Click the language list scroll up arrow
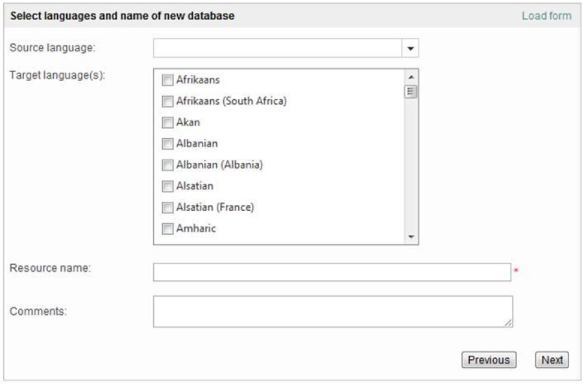584x392 pixels. [x=410, y=77]
